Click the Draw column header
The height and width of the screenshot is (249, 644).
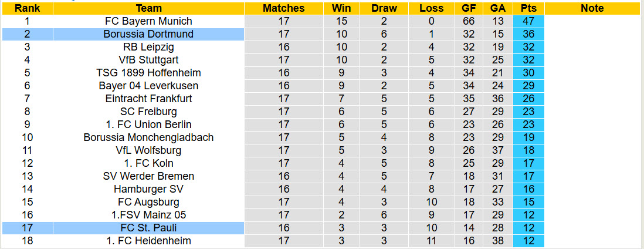(x=384, y=8)
